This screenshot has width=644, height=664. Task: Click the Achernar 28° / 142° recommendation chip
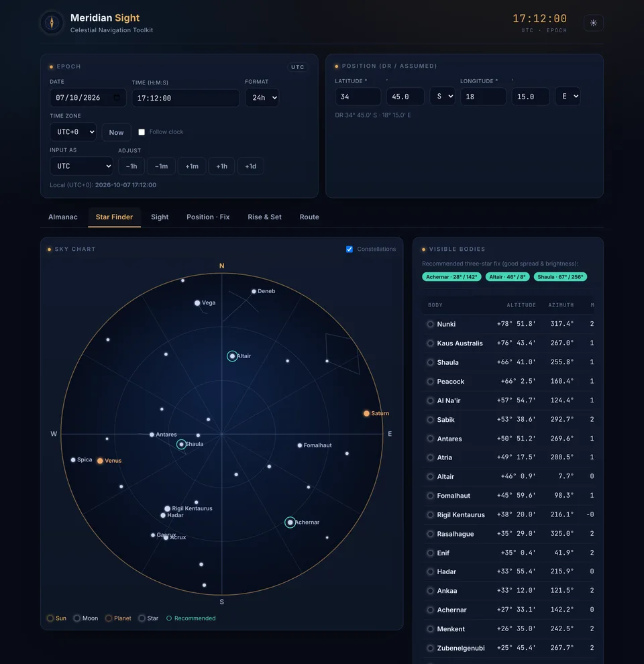[x=451, y=277]
